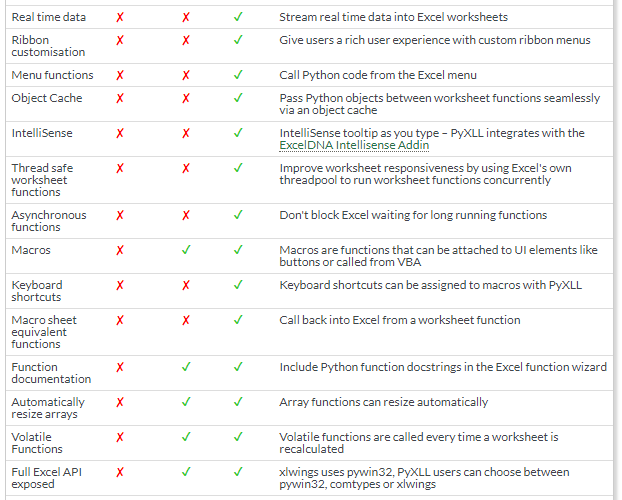
Task: Click the last green check in Full Excel API row
Action: click(x=238, y=472)
